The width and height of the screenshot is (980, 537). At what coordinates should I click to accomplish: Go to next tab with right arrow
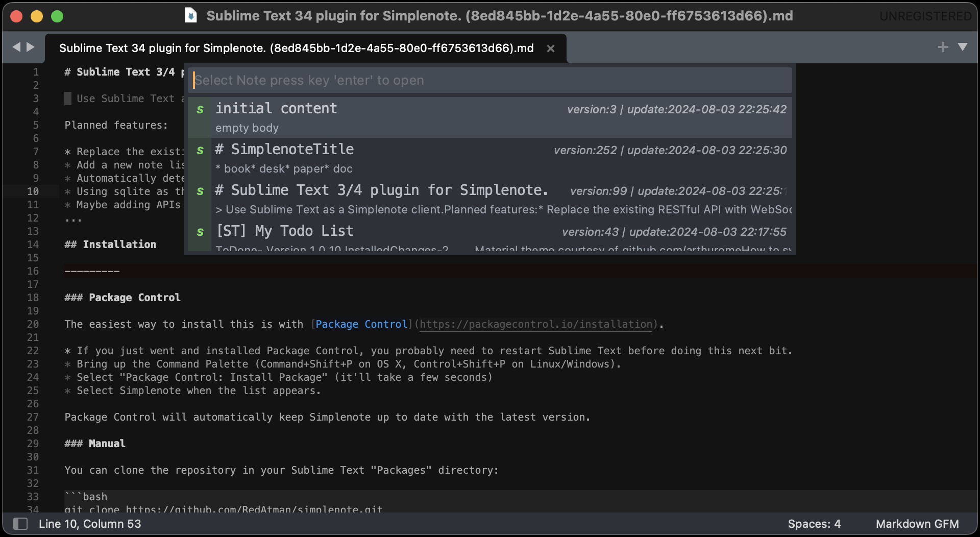tap(31, 47)
